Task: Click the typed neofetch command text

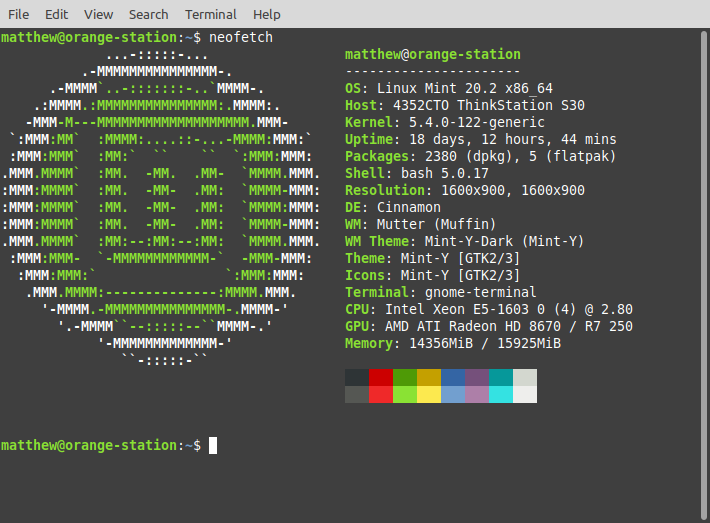Action: (240, 37)
